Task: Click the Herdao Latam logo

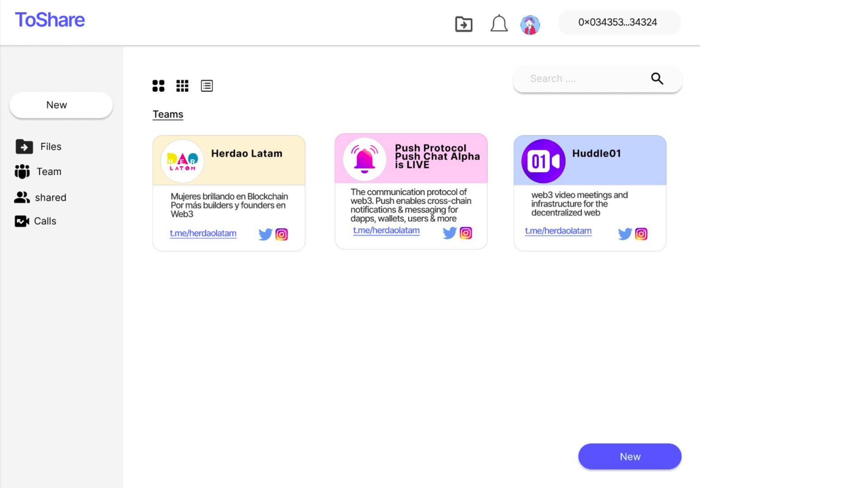Action: 182,161
